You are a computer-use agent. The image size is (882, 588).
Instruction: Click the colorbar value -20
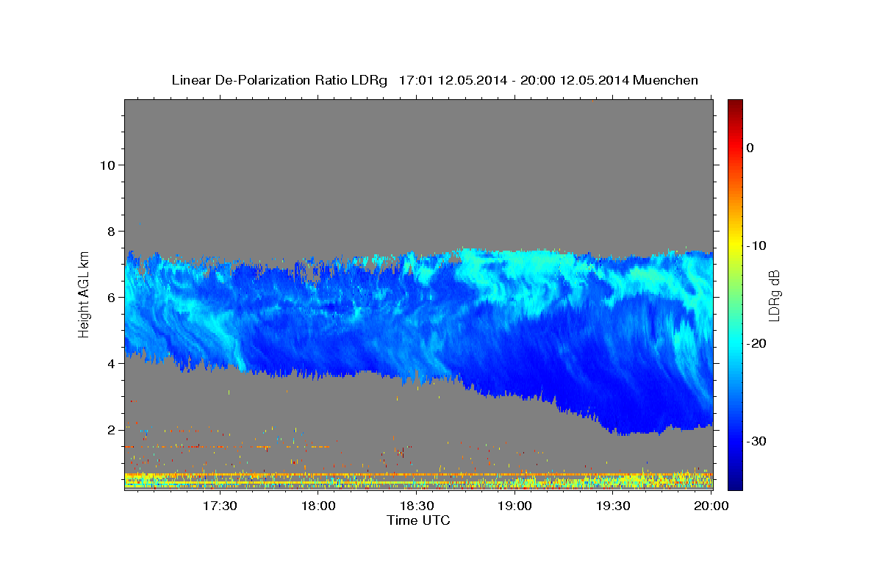pyautogui.click(x=757, y=343)
